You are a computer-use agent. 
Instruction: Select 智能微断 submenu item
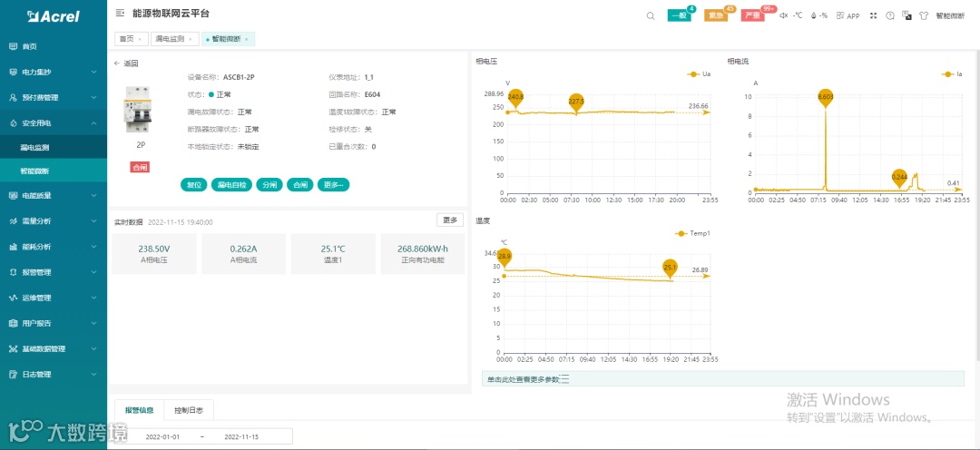tap(54, 171)
